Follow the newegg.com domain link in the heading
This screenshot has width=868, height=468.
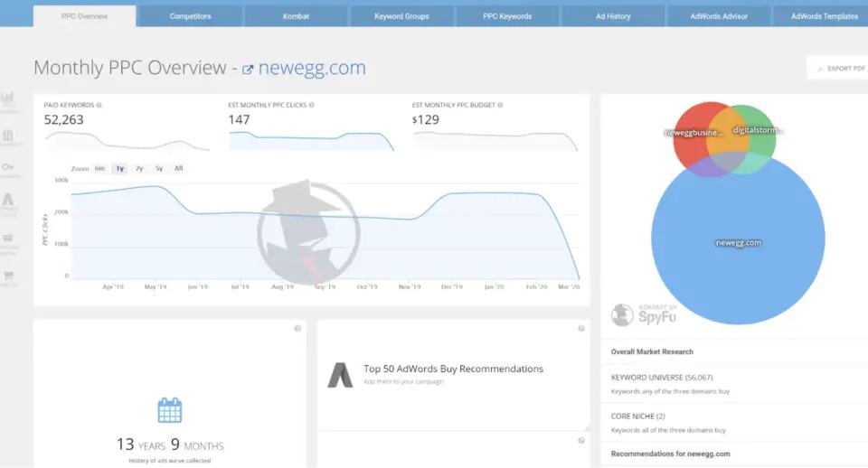tap(312, 68)
